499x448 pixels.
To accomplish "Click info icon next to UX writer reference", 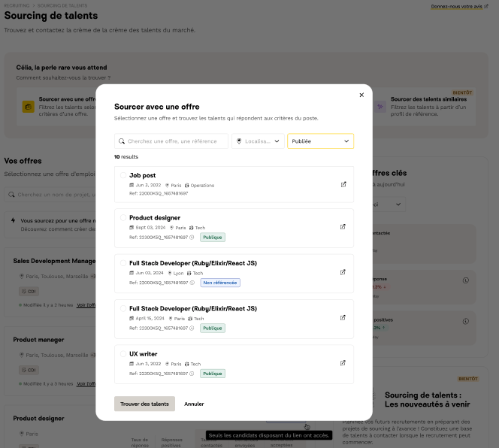I will click(192, 374).
